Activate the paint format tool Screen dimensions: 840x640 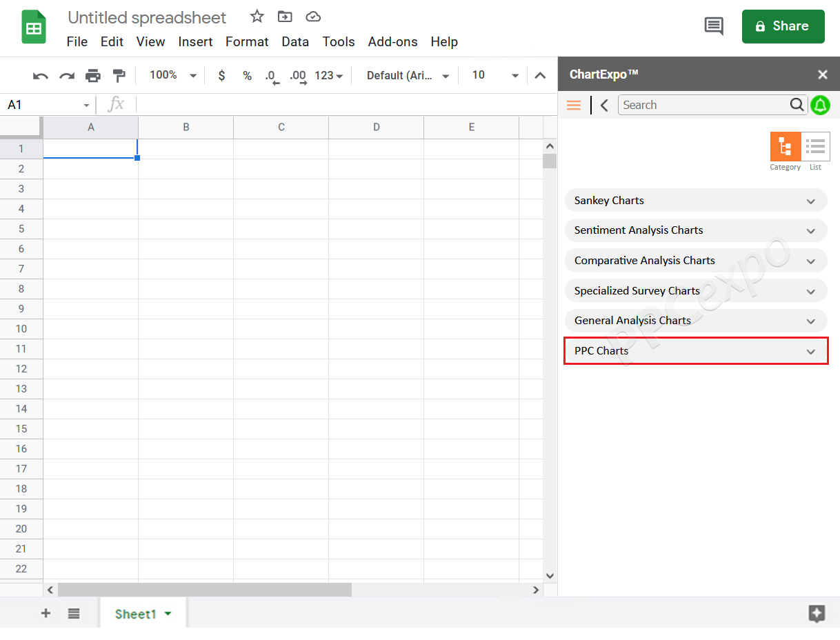(x=119, y=76)
